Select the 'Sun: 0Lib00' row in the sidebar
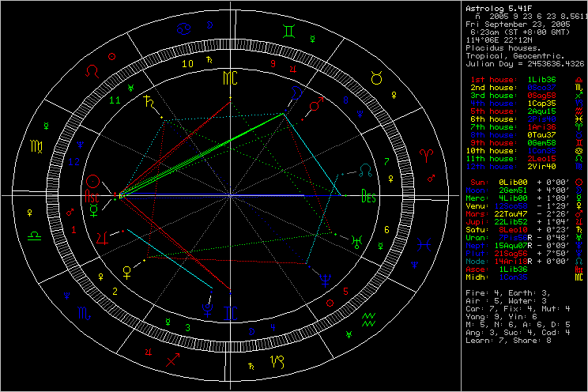 (x=506, y=182)
